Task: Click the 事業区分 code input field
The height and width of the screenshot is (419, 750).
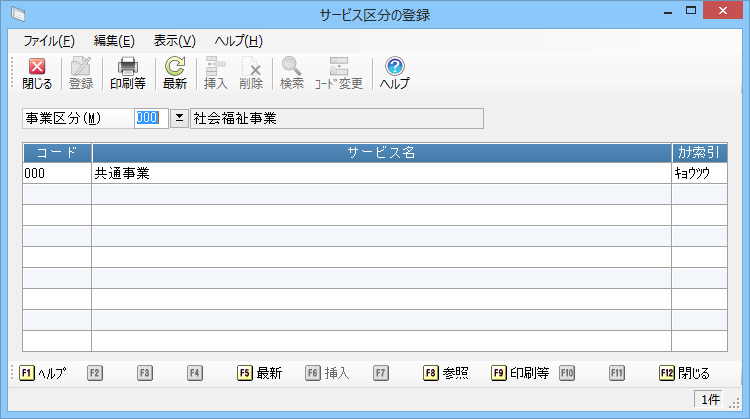Action: coord(150,118)
